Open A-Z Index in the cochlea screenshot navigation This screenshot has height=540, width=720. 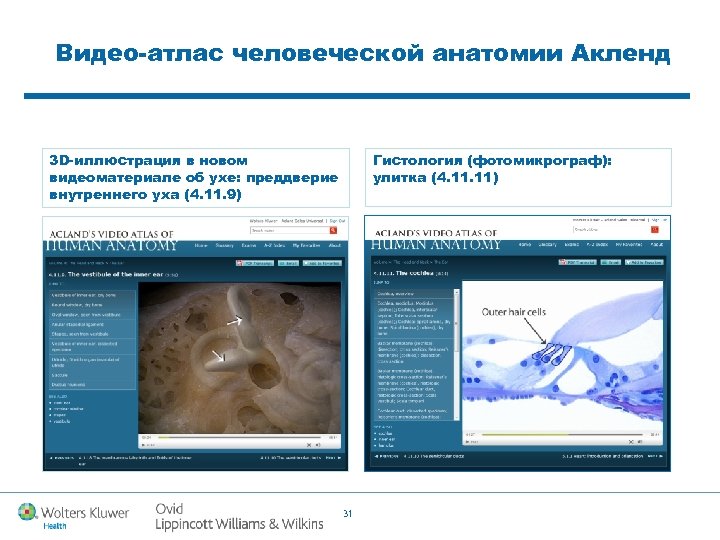597,245
